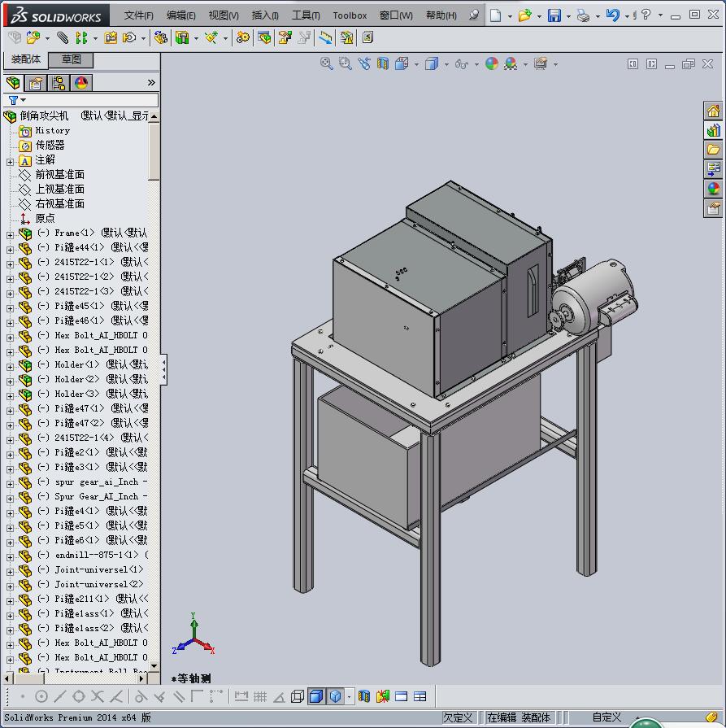Click the Display Style cube icon

[x=432, y=63]
